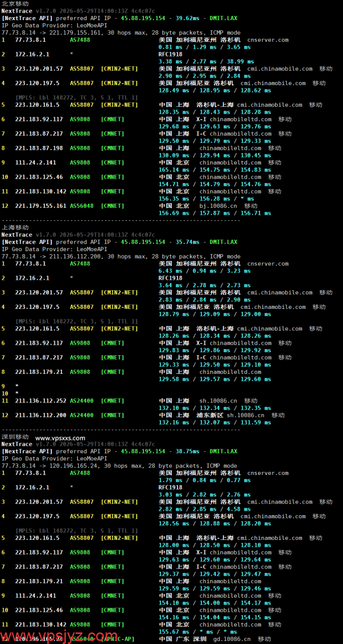Click the 6.43 ms latency value
The image size is (343, 644).
pyautogui.click(x=170, y=271)
